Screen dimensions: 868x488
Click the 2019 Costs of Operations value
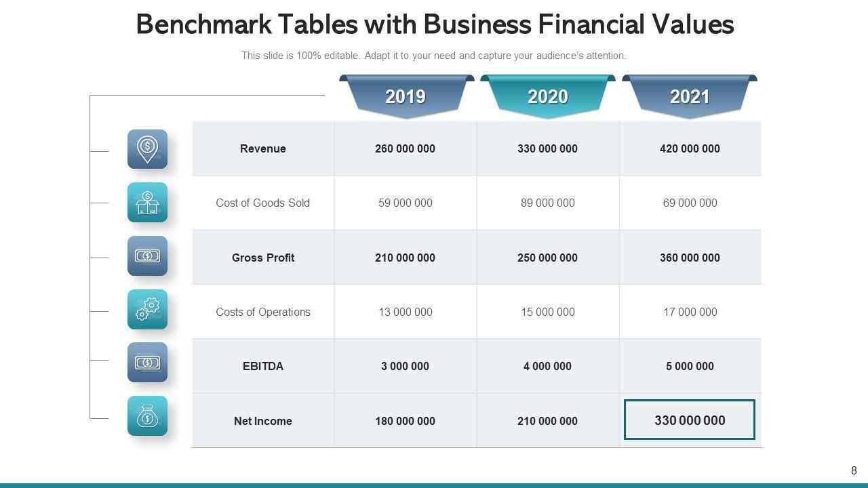[x=405, y=312]
